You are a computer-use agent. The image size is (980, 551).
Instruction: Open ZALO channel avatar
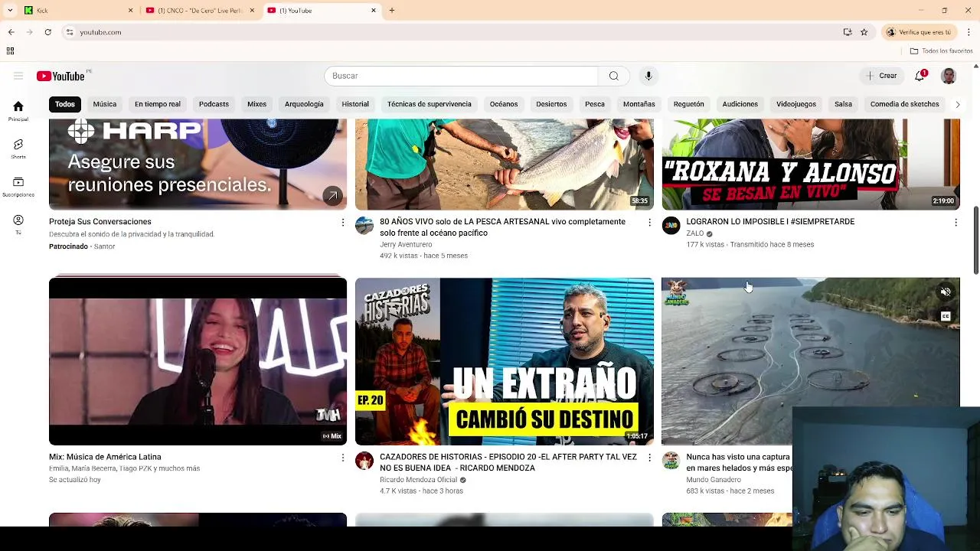pyautogui.click(x=671, y=226)
